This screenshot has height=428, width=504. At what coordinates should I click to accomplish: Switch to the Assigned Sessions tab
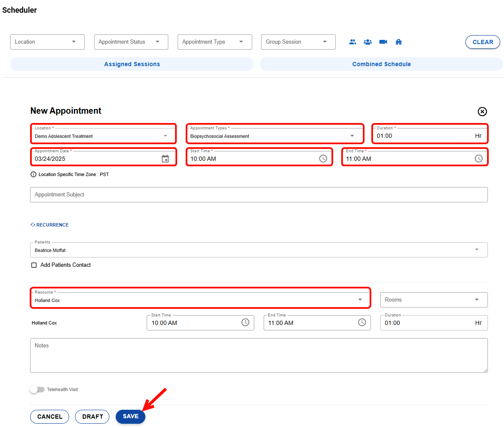pyautogui.click(x=132, y=64)
